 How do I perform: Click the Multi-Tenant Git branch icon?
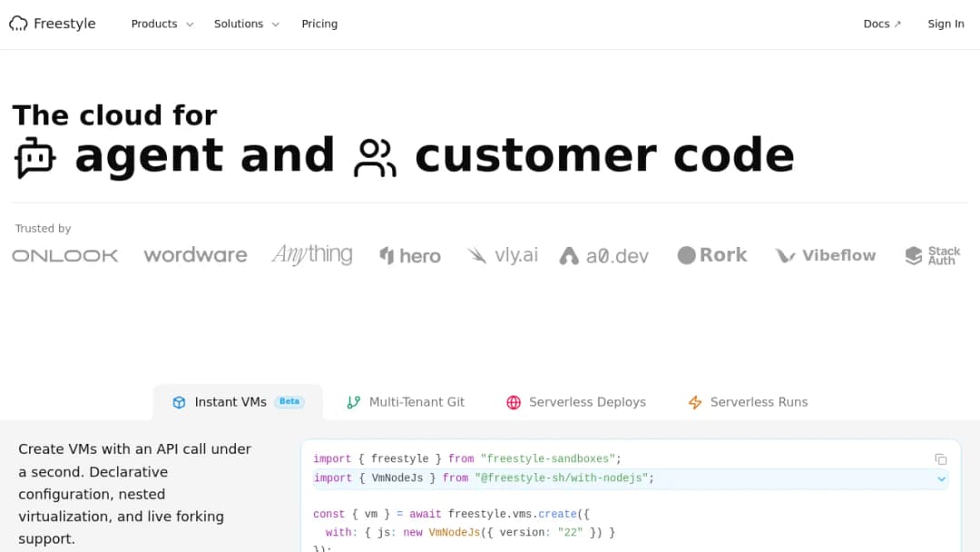point(354,402)
